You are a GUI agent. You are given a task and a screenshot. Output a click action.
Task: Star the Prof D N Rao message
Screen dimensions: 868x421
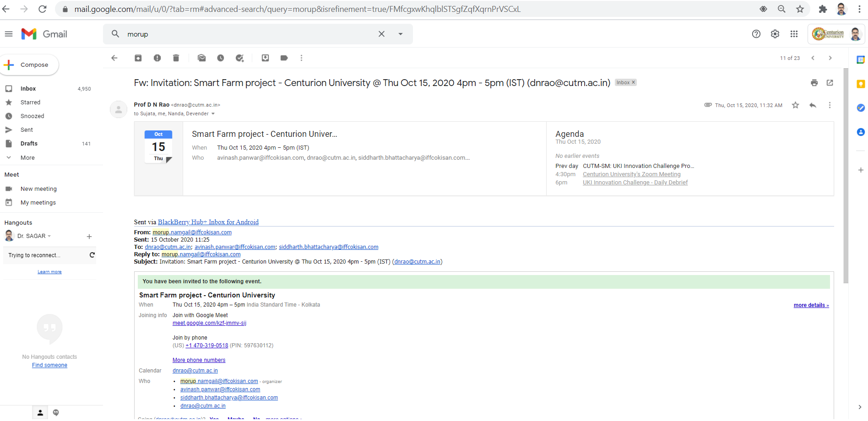point(796,105)
